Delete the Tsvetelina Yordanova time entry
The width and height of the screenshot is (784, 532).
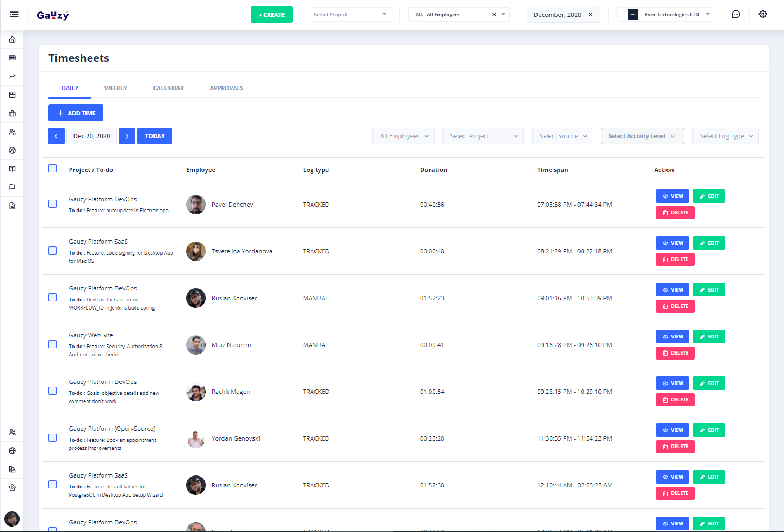pyautogui.click(x=675, y=259)
